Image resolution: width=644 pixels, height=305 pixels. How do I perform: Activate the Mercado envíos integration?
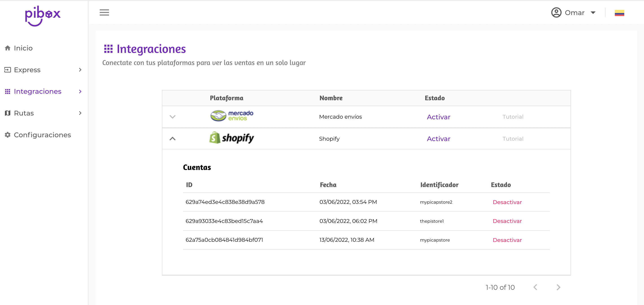[439, 117]
